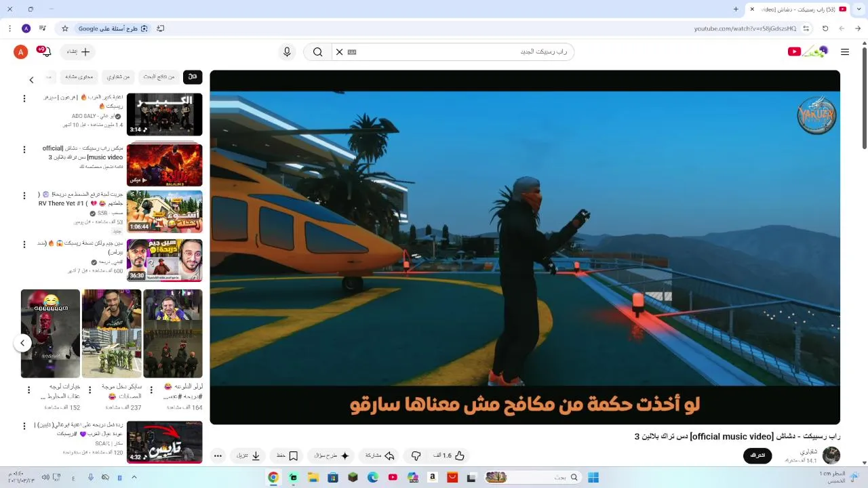Select the From search results chip
Screen dimensions: 868x488
[x=159, y=77]
